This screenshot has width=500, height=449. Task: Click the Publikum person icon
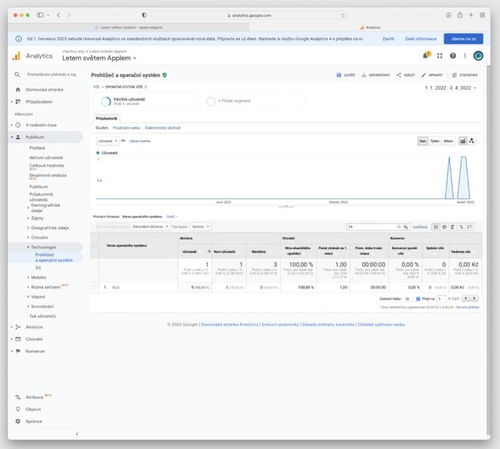(x=18, y=137)
